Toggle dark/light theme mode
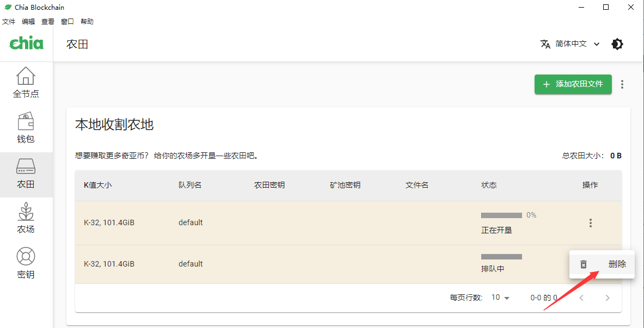Screen dimensions: 644x328 click(617, 44)
